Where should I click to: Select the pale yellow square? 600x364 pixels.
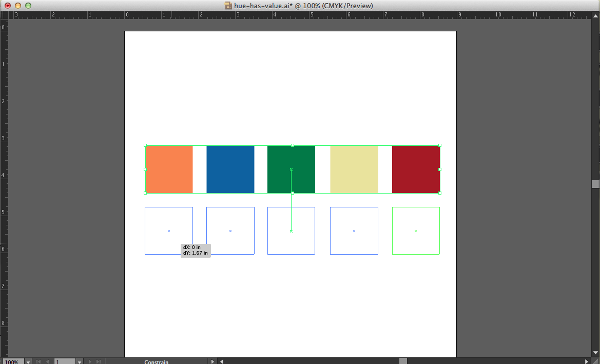[x=354, y=169]
